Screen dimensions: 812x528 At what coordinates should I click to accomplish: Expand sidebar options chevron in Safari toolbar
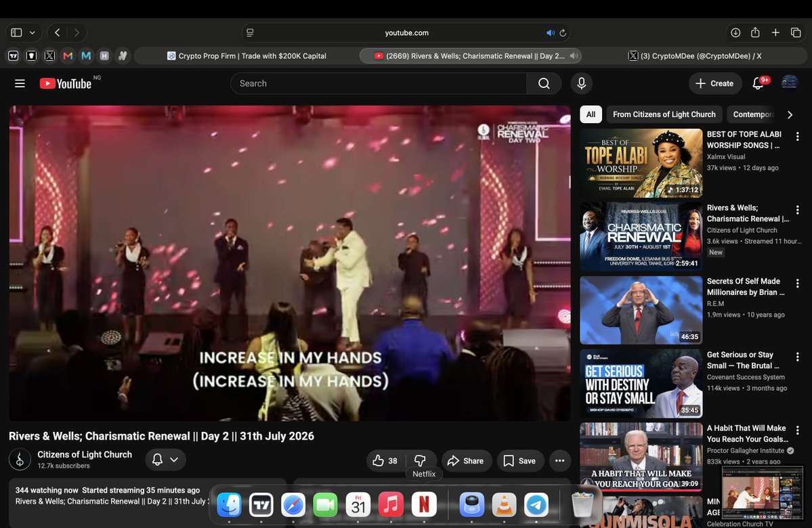coord(32,32)
